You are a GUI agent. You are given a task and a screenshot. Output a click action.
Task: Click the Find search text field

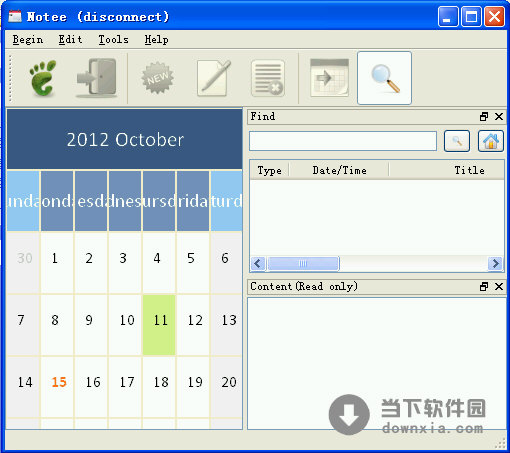(x=343, y=141)
